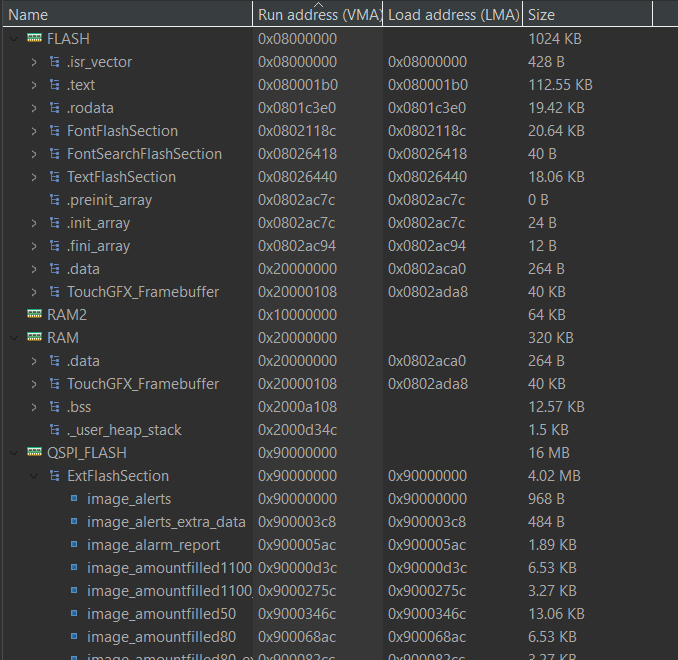This screenshot has width=678, height=660.
Task: Select the image_amountfilled50 row
Action: [x=339, y=614]
